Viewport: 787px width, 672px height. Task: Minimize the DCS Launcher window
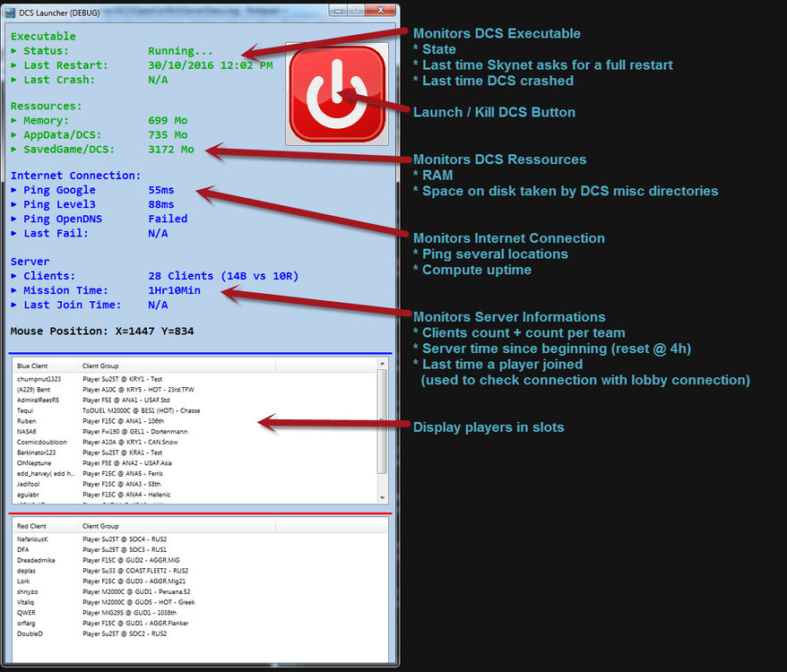pos(338,10)
